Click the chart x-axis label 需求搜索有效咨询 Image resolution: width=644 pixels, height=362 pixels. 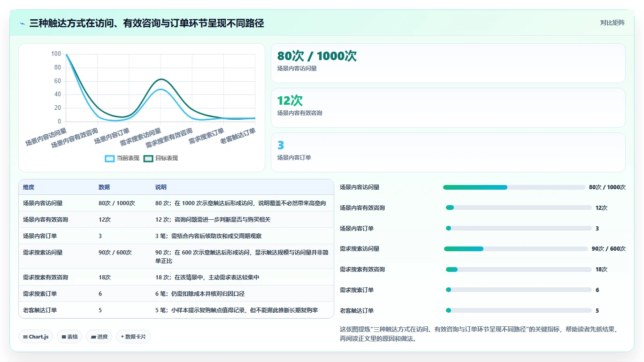pyautogui.click(x=169, y=138)
